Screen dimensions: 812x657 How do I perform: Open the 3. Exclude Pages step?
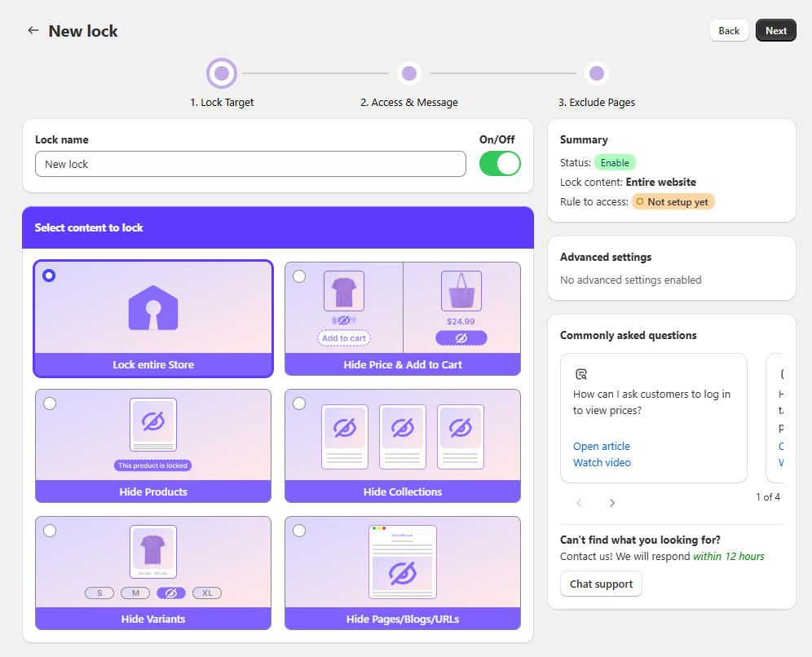click(x=597, y=73)
